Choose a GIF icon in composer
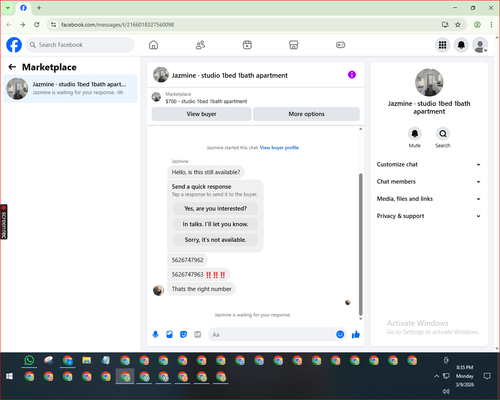The width and height of the screenshot is (500, 400). pyautogui.click(x=197, y=334)
